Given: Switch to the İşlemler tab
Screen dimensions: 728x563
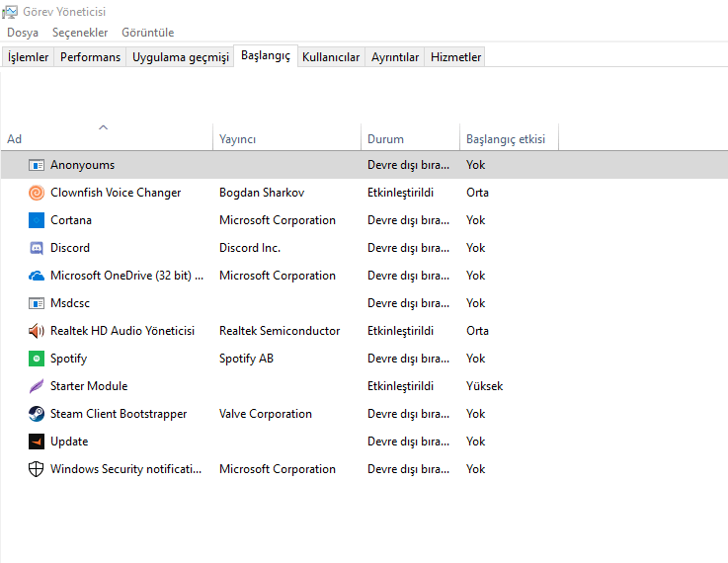Looking at the screenshot, I should pos(28,57).
